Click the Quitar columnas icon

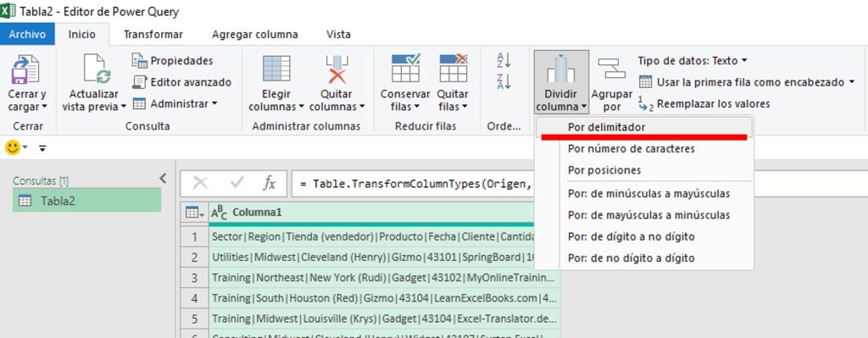[x=337, y=69]
